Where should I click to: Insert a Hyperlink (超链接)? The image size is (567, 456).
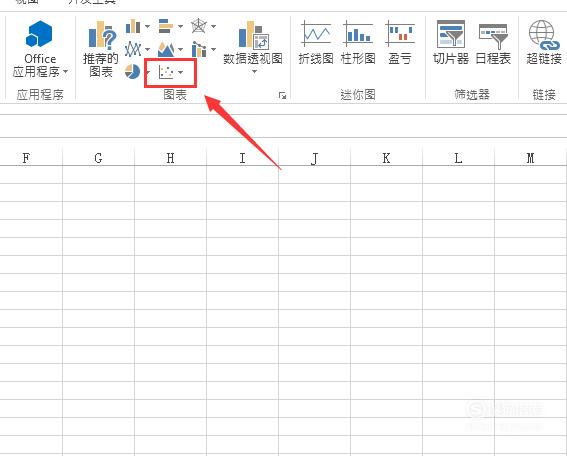[x=544, y=43]
